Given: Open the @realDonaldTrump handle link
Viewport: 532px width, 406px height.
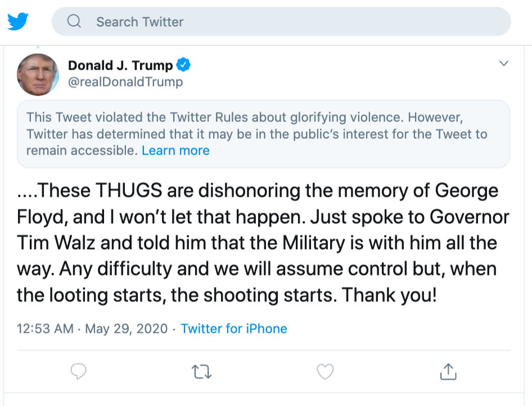Looking at the screenshot, I should click(x=125, y=82).
